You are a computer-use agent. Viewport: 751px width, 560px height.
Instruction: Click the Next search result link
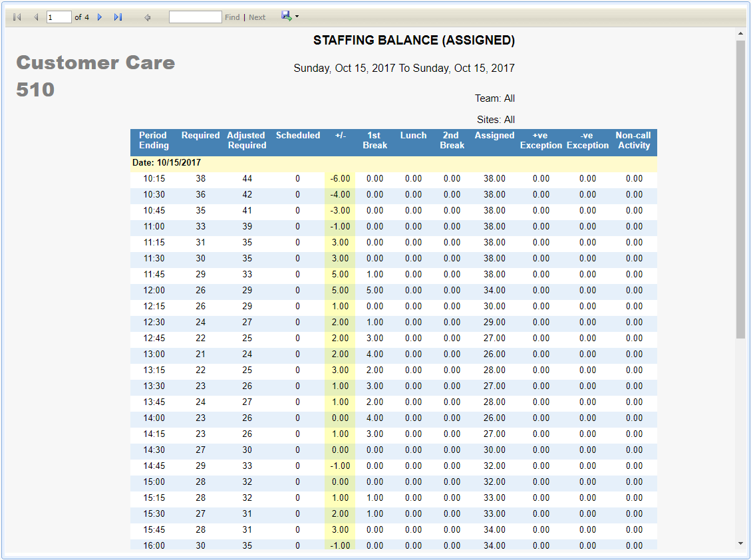point(257,17)
